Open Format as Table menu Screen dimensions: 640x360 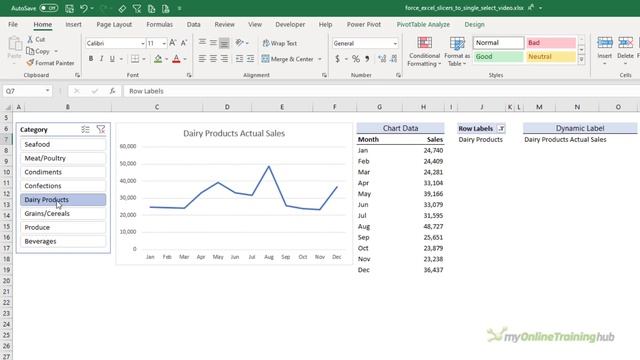457,51
